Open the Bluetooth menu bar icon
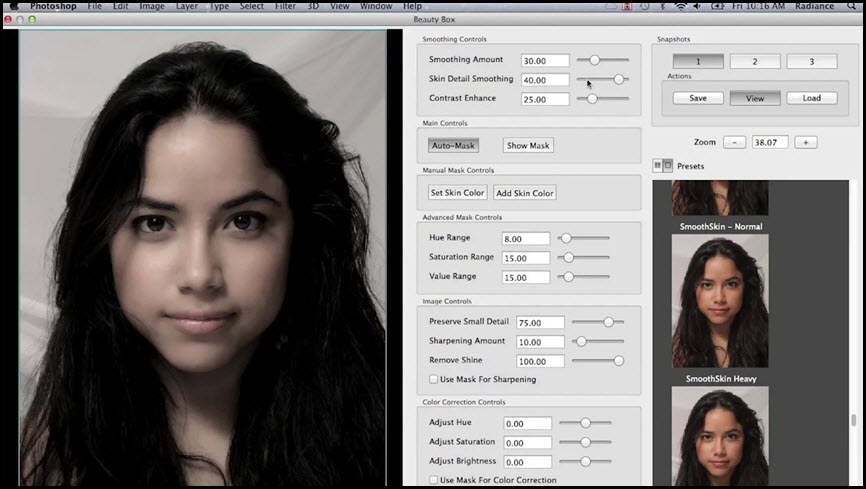866x489 pixels. [663, 6]
